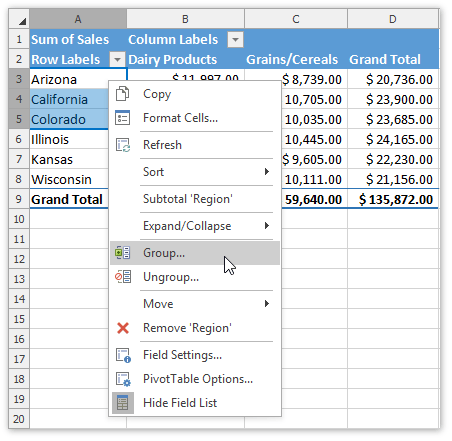Click the PivotTable Options gear icon
452x441 pixels.
(x=123, y=379)
